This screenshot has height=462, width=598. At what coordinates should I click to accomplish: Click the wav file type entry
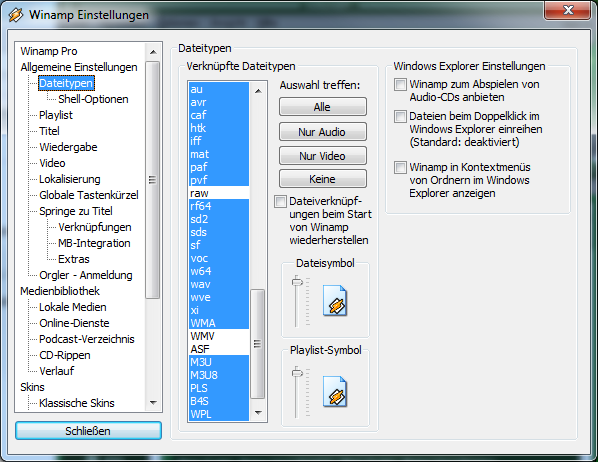tap(219, 284)
